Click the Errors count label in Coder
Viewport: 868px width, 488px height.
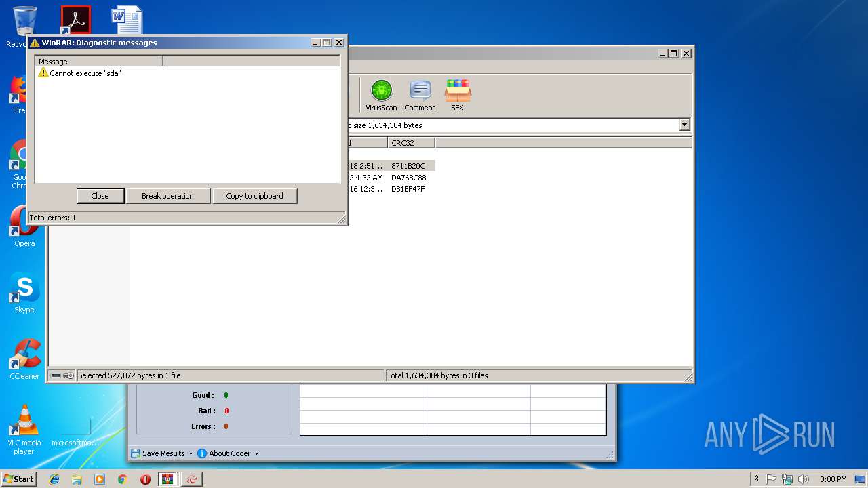pyautogui.click(x=203, y=426)
